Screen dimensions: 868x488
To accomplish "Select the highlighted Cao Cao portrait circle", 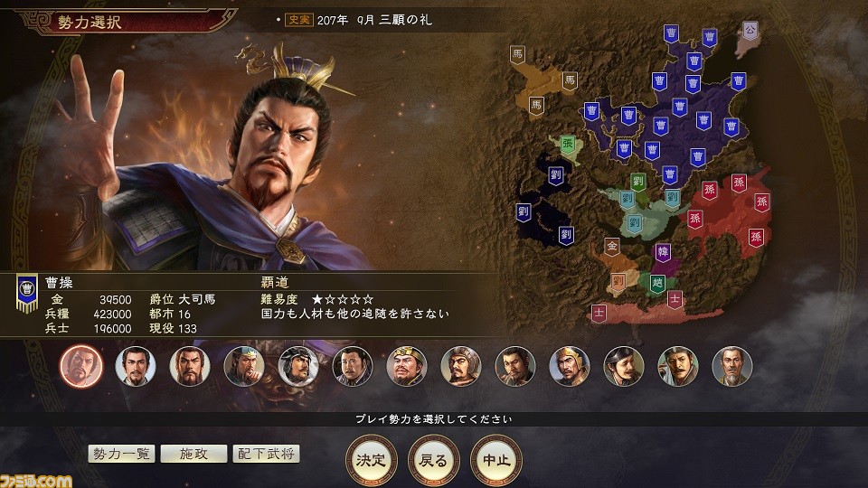I will (x=81, y=366).
